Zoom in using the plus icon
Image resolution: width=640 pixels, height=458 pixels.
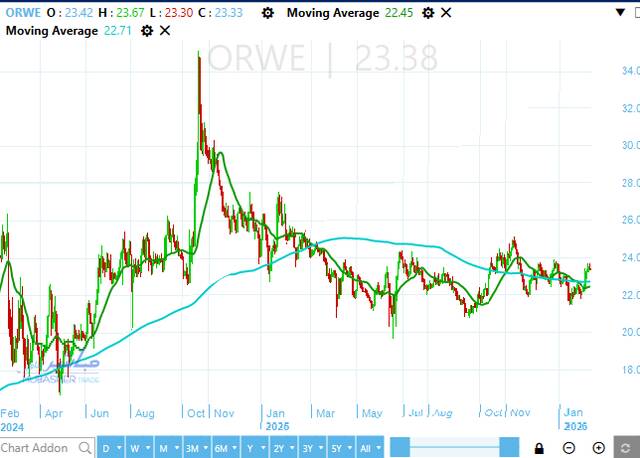pyautogui.click(x=599, y=447)
